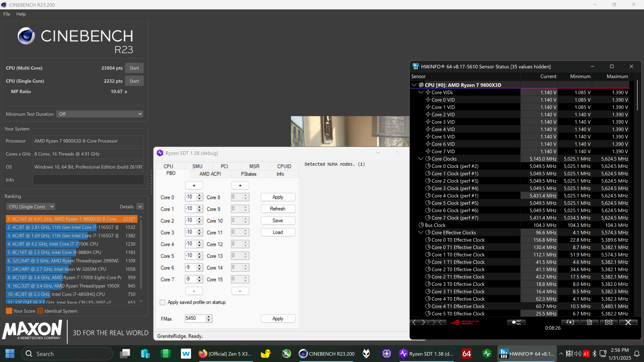Click plus button above Core 0 column

click(x=194, y=185)
